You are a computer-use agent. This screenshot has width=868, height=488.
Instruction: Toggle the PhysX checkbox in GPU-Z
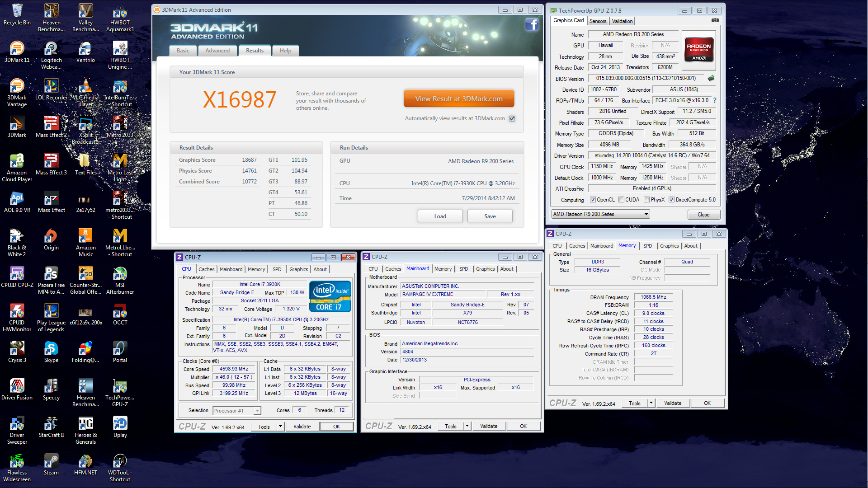pyautogui.click(x=646, y=200)
